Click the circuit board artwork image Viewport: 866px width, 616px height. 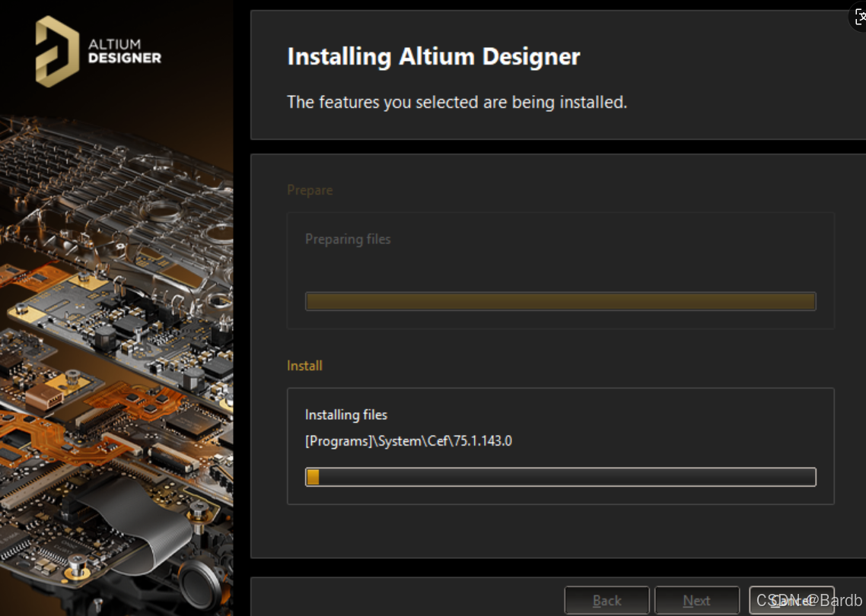[x=116, y=364]
